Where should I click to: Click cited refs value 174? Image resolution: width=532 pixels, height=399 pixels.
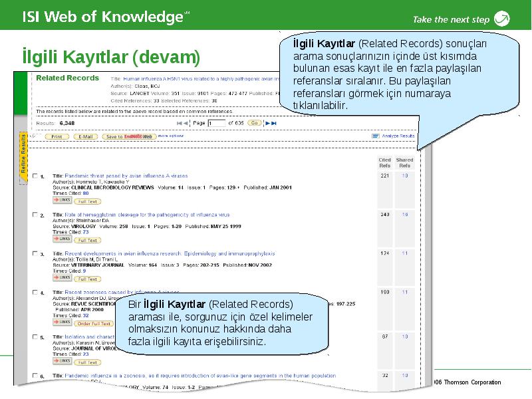pyautogui.click(x=385, y=253)
